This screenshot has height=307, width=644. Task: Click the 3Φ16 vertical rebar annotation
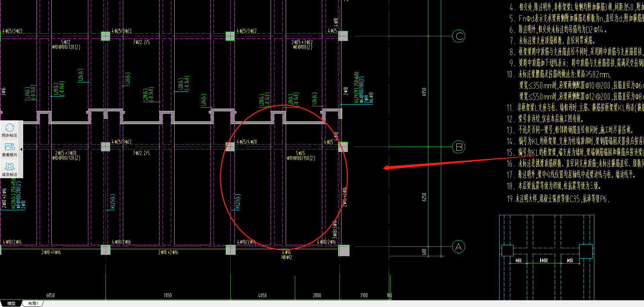point(4,91)
